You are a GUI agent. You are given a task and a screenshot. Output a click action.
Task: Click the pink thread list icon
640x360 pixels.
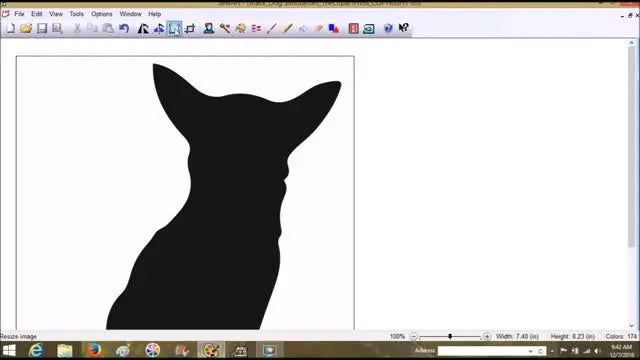[x=256, y=28]
